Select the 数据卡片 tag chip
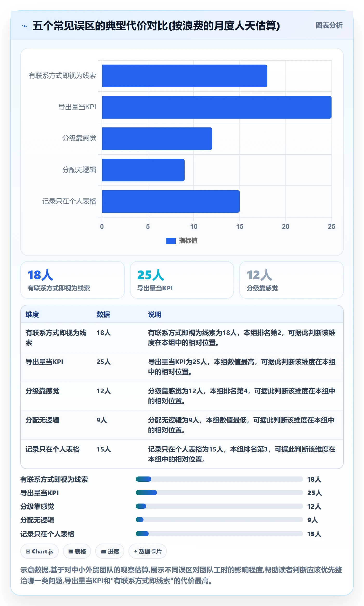 pos(148,551)
